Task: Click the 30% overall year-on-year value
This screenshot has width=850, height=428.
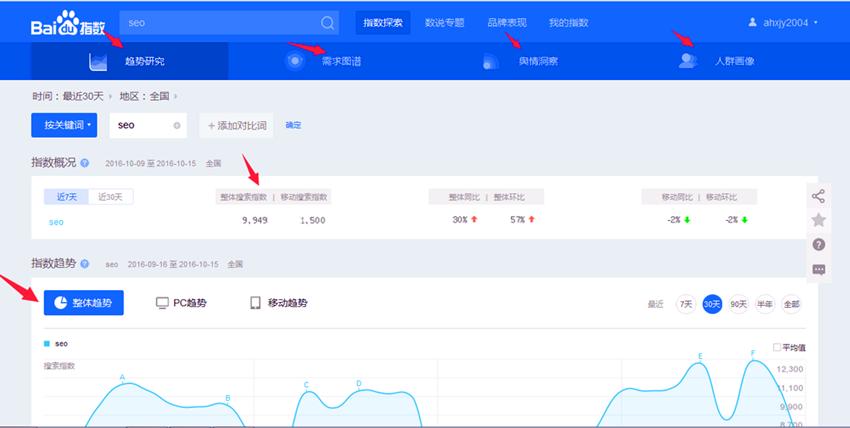Action: click(460, 219)
